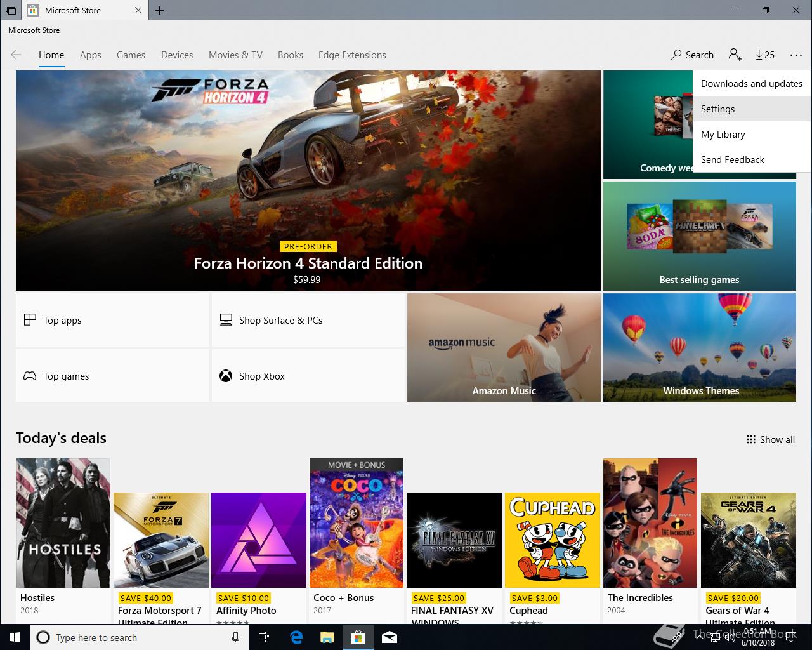Click the Coco + Bonus title text
Screen dimensions: 812x650
point(344,598)
